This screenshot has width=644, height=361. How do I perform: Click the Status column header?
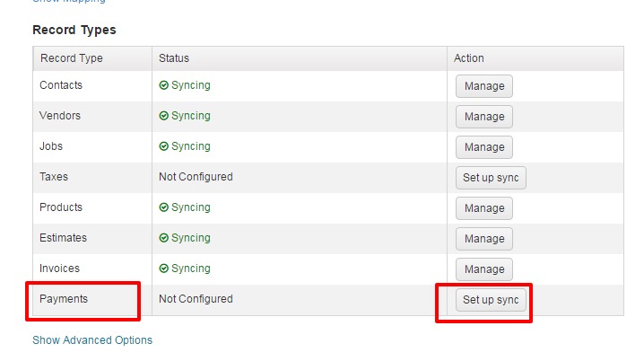point(300,58)
